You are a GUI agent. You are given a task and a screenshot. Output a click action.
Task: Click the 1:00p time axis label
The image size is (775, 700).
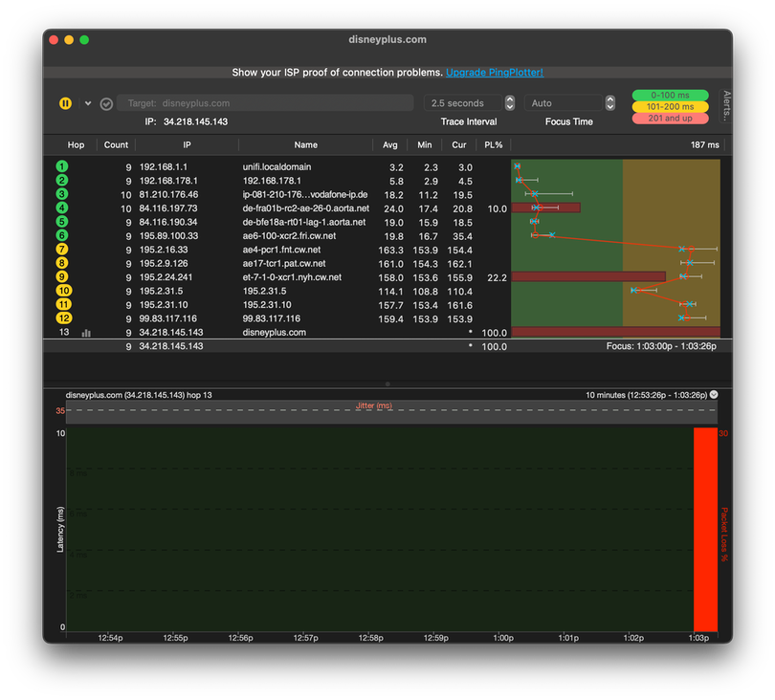point(503,638)
